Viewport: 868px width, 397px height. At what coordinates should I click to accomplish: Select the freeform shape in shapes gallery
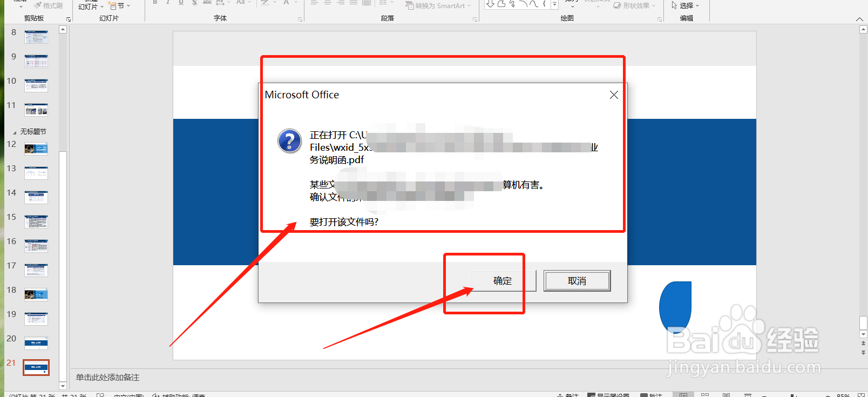coord(501,4)
